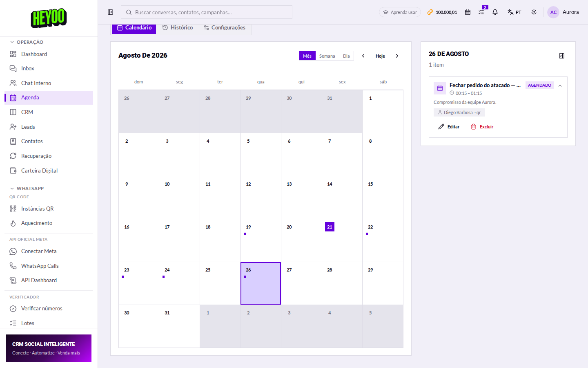Open the top bar calendar icon
This screenshot has width=588, height=368.
click(468, 12)
